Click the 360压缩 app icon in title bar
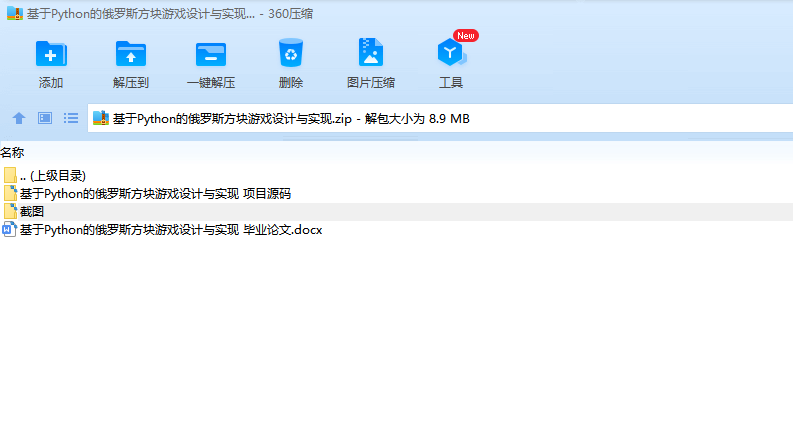This screenshot has height=434, width=793. point(15,14)
